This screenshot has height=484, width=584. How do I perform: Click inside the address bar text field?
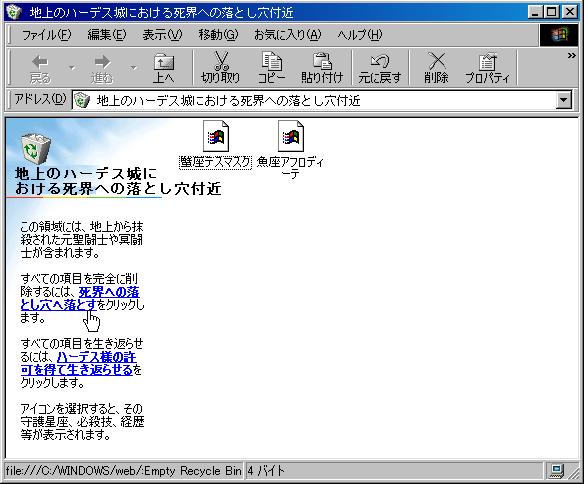coord(314,100)
